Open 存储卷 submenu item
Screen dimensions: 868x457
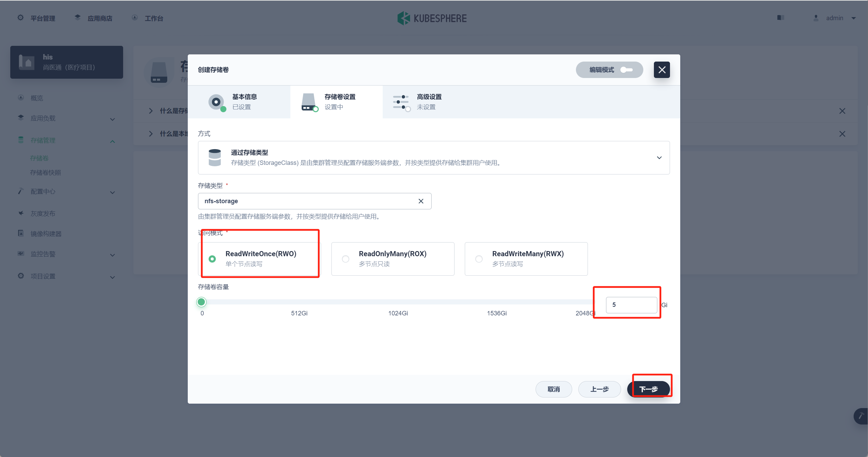[x=39, y=158]
